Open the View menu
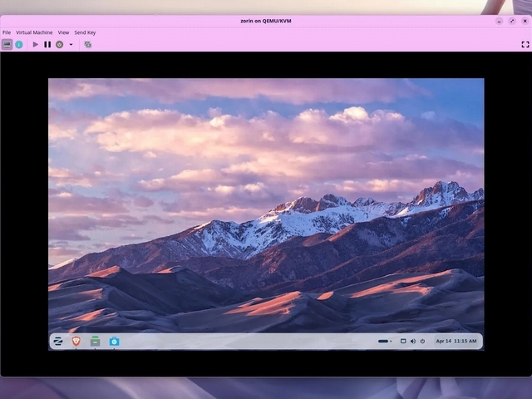Viewport: 532px width, 399px height. pyautogui.click(x=63, y=32)
